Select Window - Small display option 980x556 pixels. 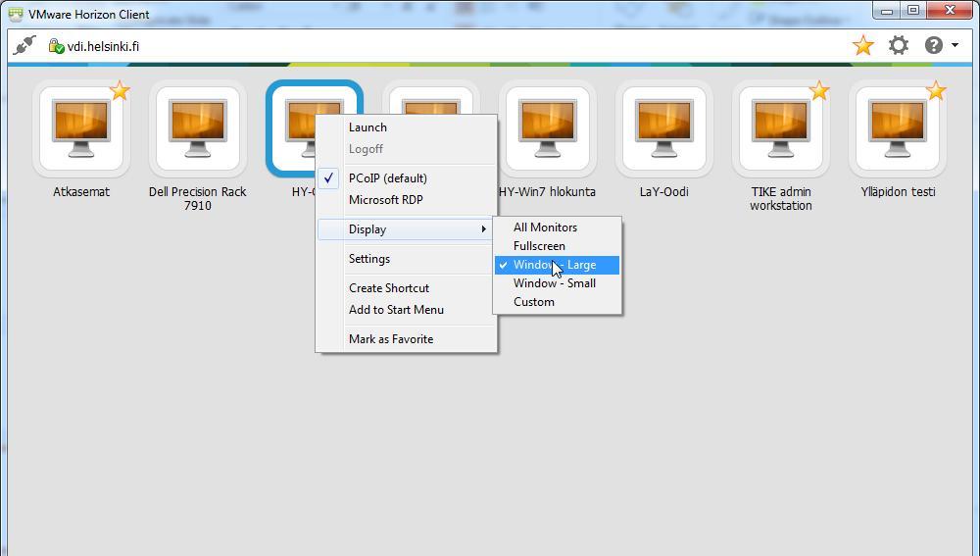pyautogui.click(x=557, y=283)
